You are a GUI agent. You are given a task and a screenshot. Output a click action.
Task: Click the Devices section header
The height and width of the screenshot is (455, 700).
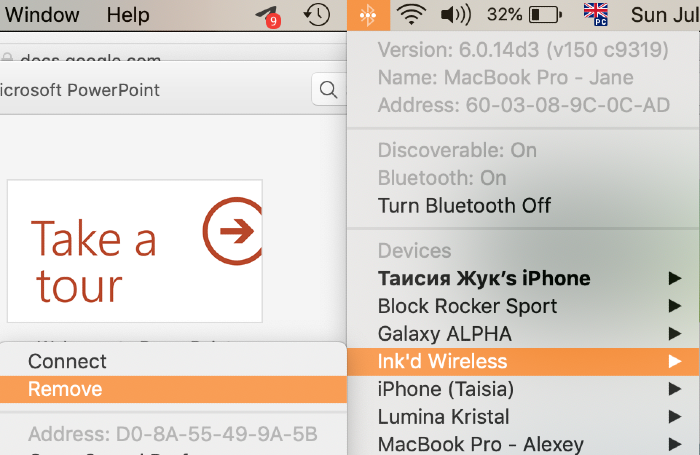coord(414,250)
